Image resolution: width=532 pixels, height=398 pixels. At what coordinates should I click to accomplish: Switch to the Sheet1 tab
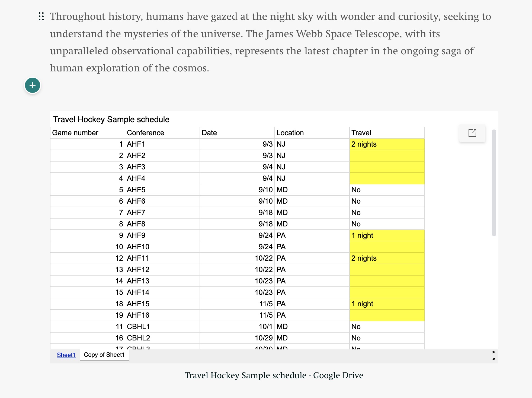(x=66, y=355)
